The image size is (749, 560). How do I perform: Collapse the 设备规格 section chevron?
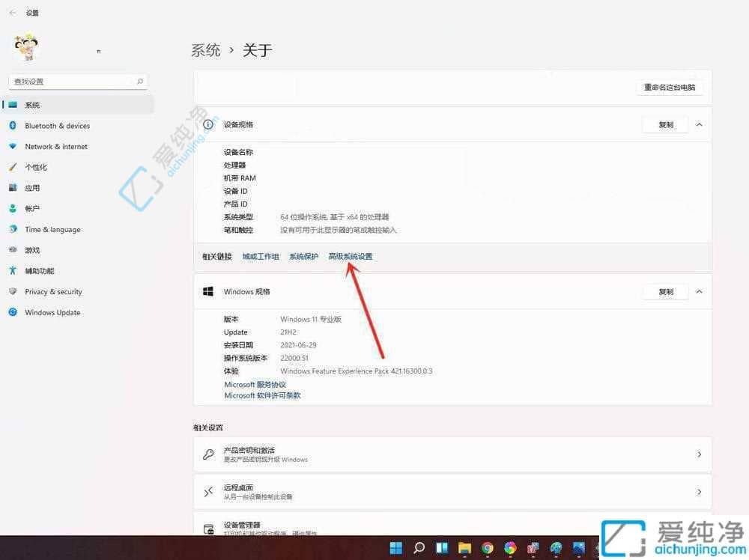click(699, 124)
